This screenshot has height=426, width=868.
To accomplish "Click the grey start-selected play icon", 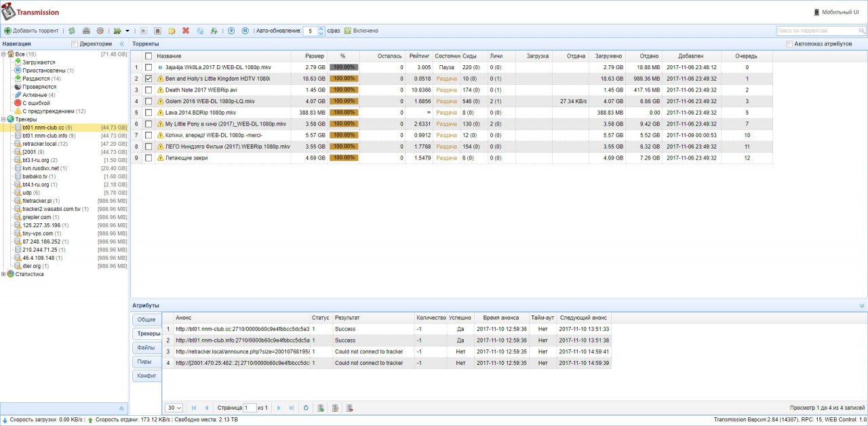I will pyautogui.click(x=144, y=31).
